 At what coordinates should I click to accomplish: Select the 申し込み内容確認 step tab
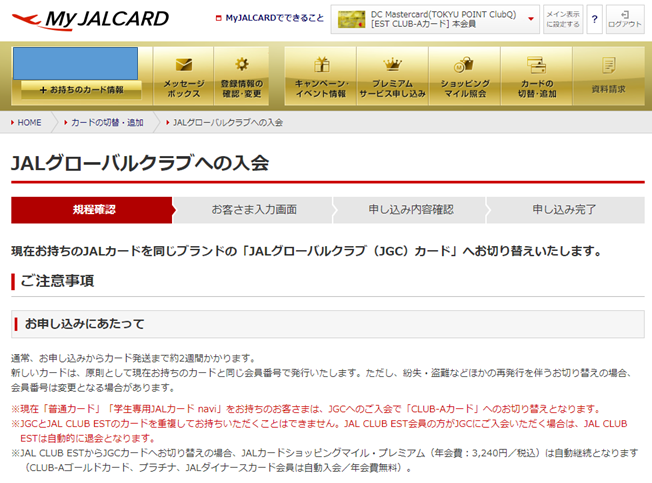click(411, 210)
